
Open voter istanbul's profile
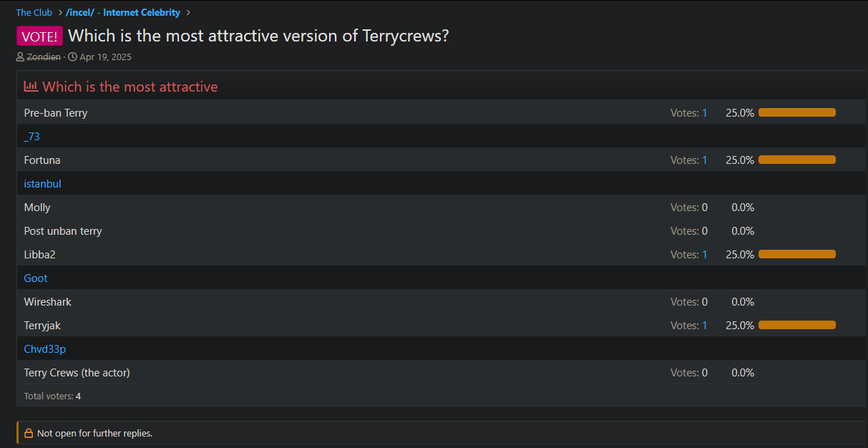42,184
